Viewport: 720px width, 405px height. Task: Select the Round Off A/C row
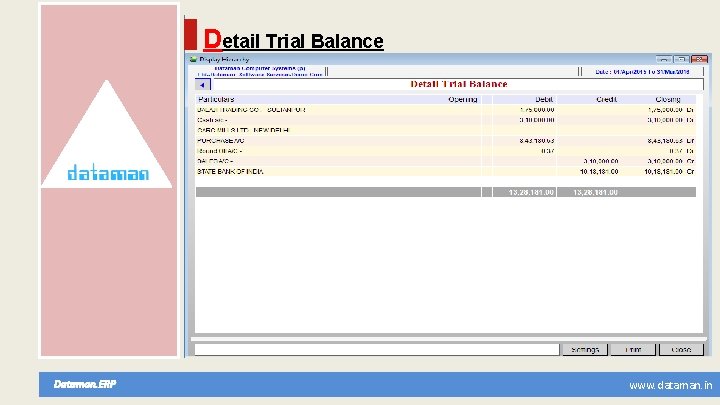point(445,151)
